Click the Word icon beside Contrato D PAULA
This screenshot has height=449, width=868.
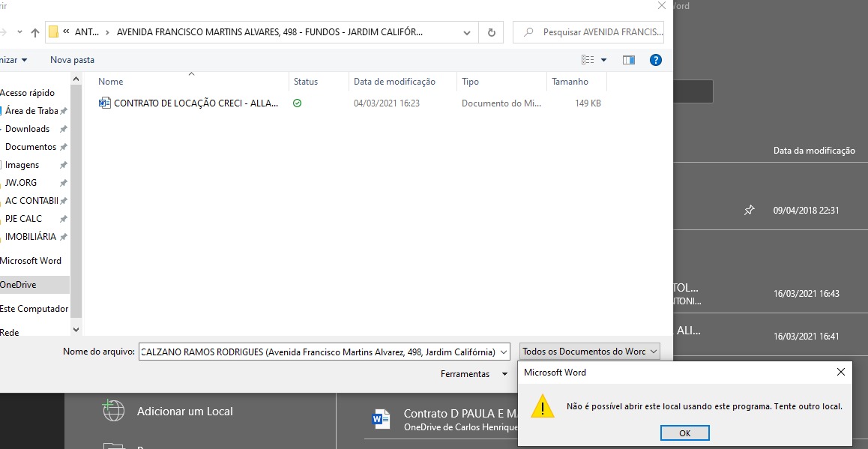coord(382,419)
